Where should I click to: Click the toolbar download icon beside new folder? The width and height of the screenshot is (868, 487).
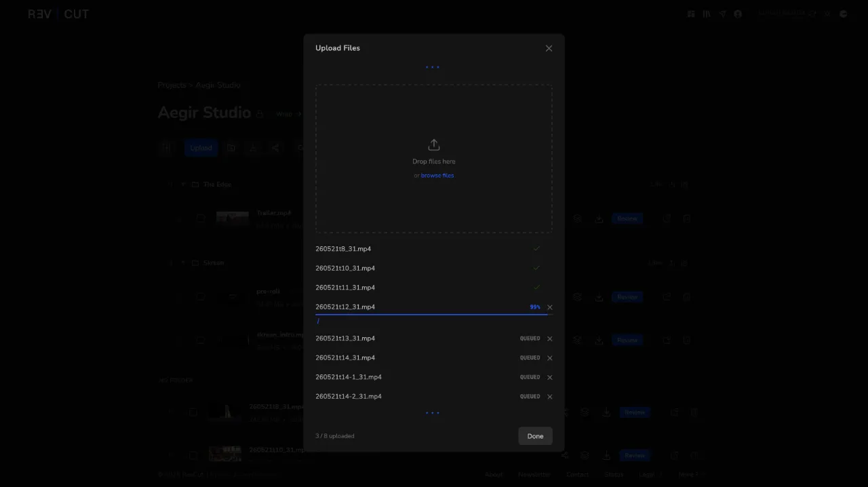pyautogui.click(x=253, y=148)
